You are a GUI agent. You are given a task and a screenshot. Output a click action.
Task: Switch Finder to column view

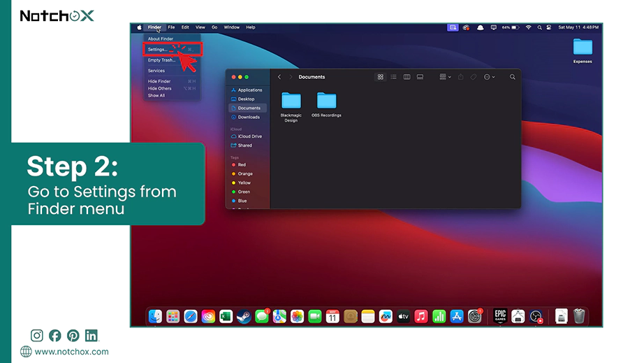click(x=407, y=77)
